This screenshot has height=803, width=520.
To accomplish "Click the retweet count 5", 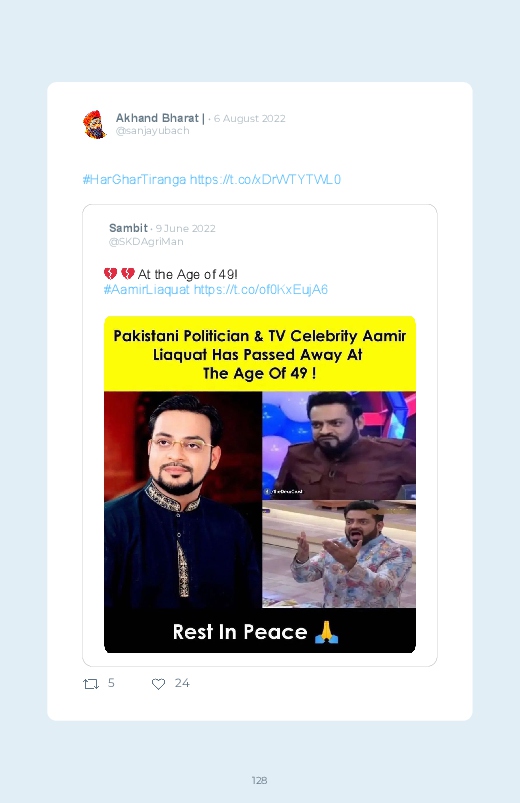I will (x=111, y=683).
